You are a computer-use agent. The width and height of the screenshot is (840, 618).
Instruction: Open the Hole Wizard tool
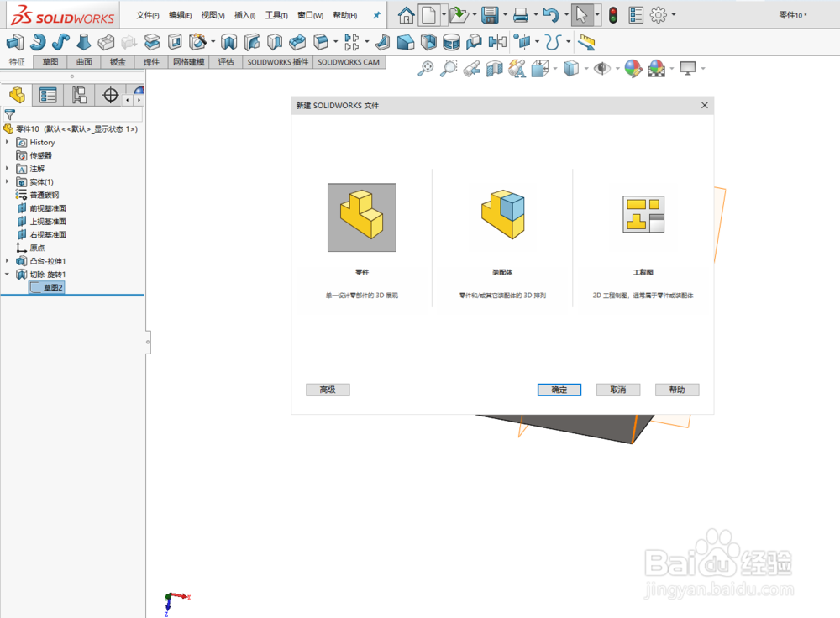pos(198,42)
